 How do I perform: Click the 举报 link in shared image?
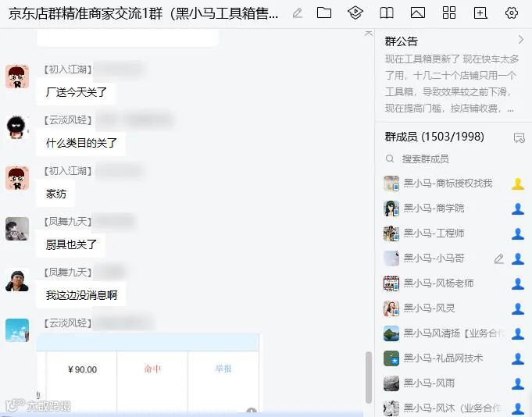(223, 369)
